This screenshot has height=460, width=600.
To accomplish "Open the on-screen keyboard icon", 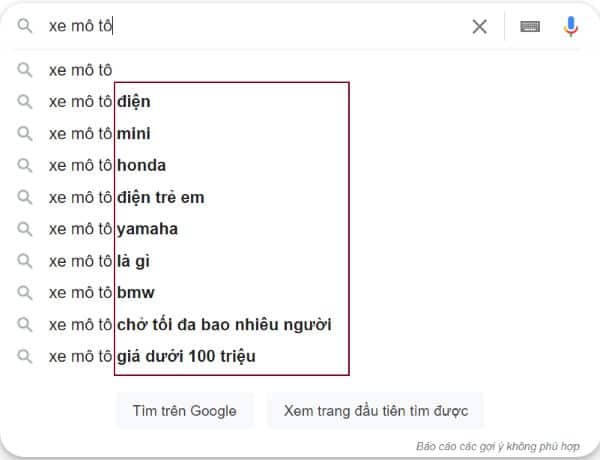I will point(531,26).
